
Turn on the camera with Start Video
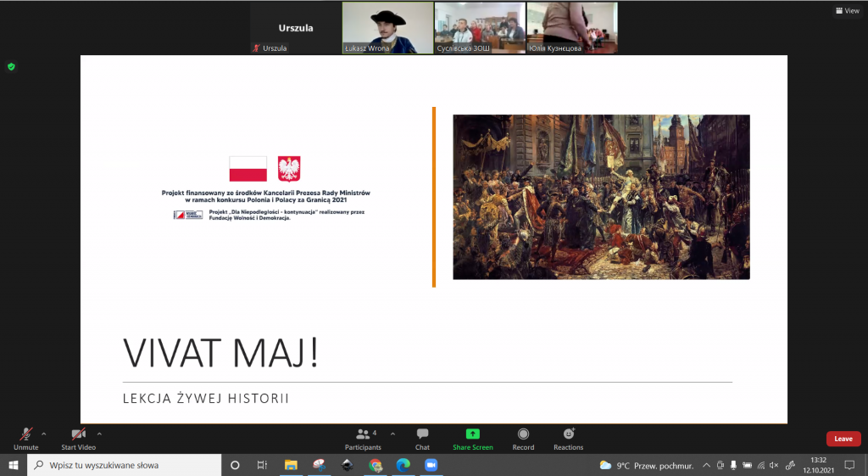tap(78, 438)
